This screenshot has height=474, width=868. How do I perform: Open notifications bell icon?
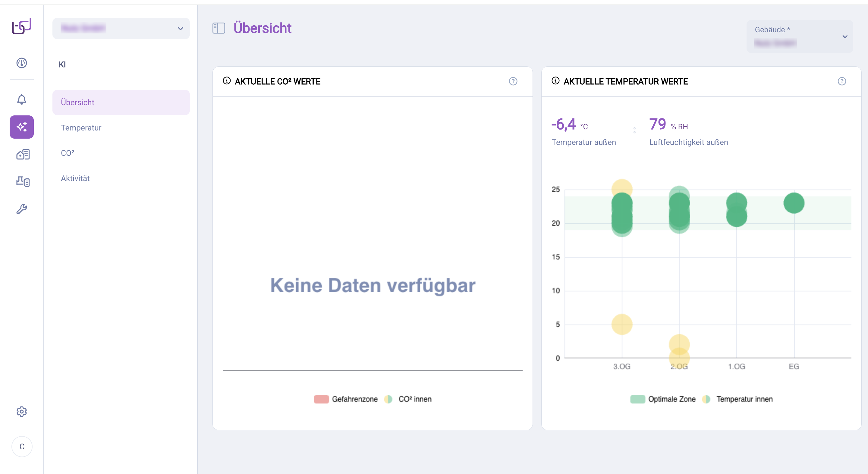tap(22, 99)
